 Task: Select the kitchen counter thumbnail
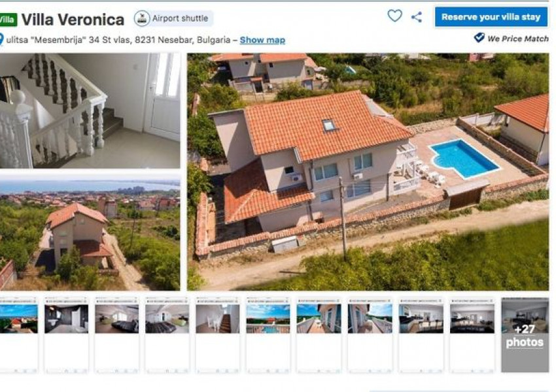[421, 318]
